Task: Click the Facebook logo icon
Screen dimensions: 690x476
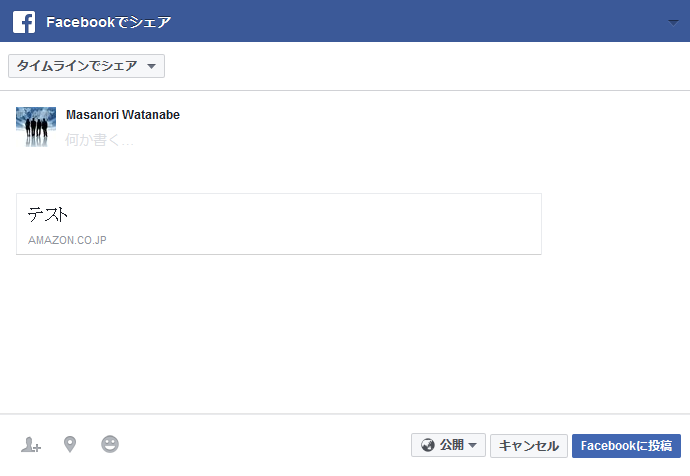Action: [x=24, y=22]
